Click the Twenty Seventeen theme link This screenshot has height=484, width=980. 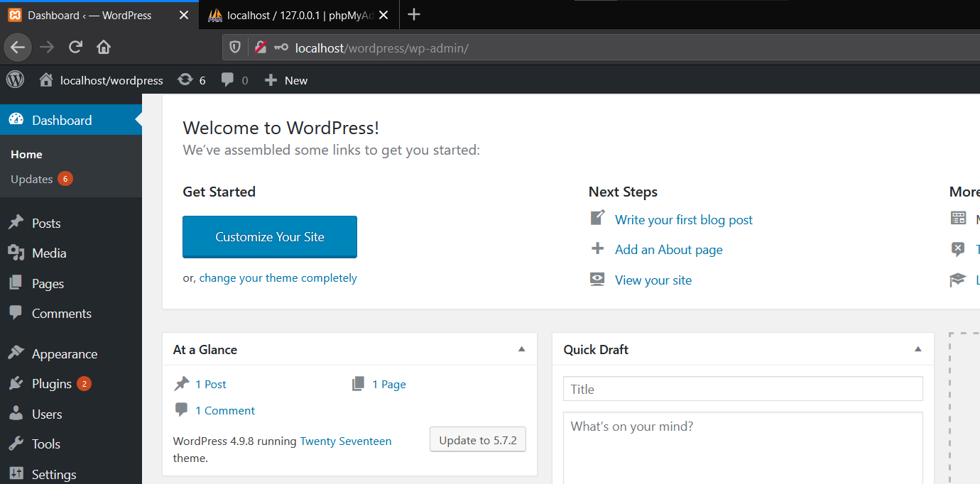point(346,441)
